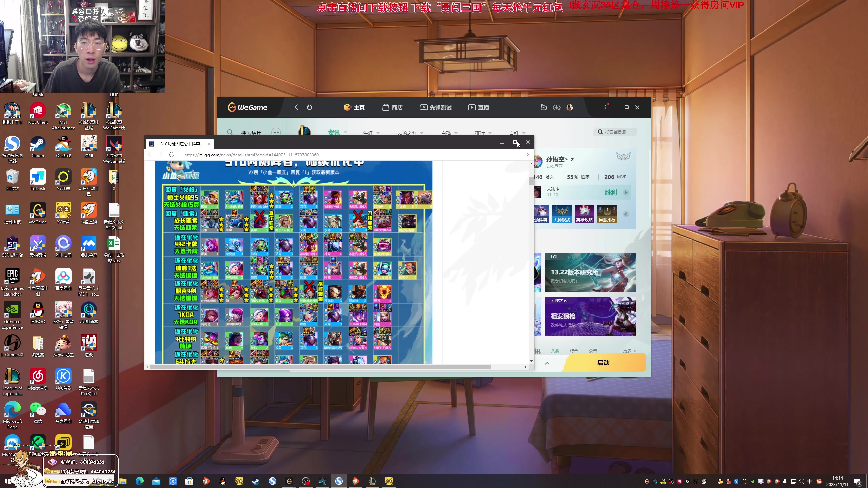Close the S10功能图汇总 tab
The width and height of the screenshot is (868, 488).
coord(209,144)
